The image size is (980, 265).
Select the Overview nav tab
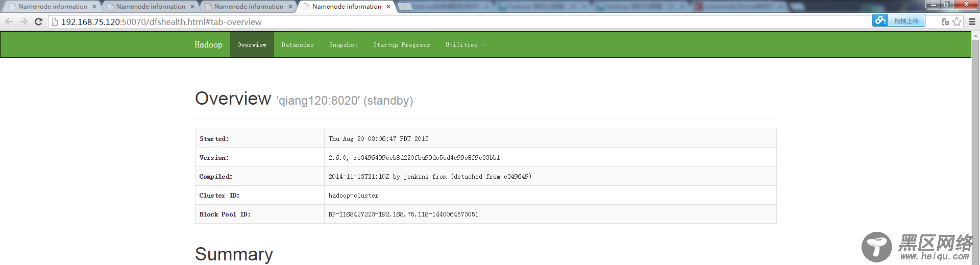(x=252, y=45)
